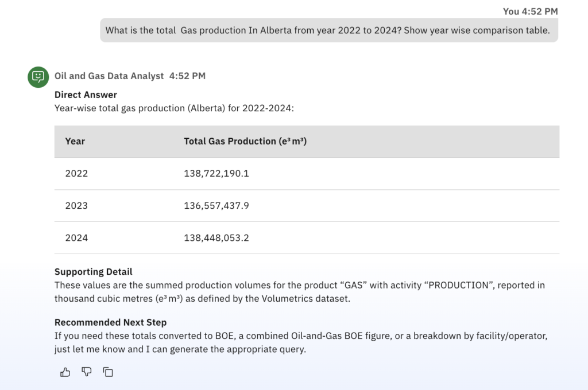Screen dimensions: 588x390
Task: Click the Direct Answer heading
Action: 86,95
